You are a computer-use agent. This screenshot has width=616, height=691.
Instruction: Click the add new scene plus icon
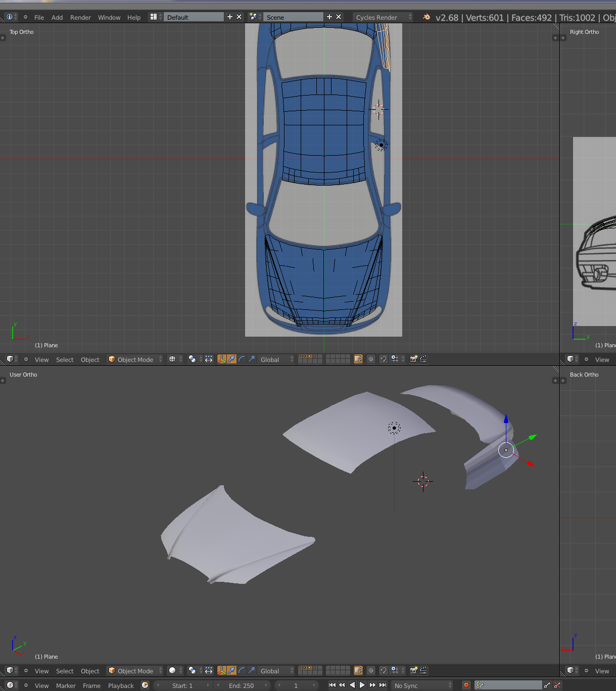329,17
